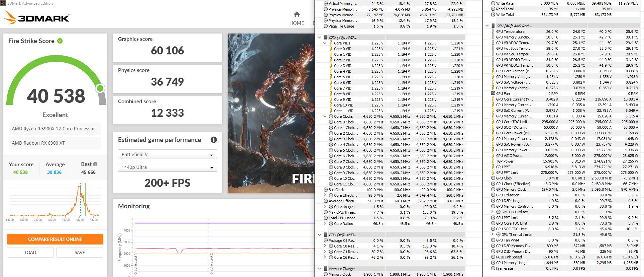
Task: Click the 3DMark logo
Action: 37,18
